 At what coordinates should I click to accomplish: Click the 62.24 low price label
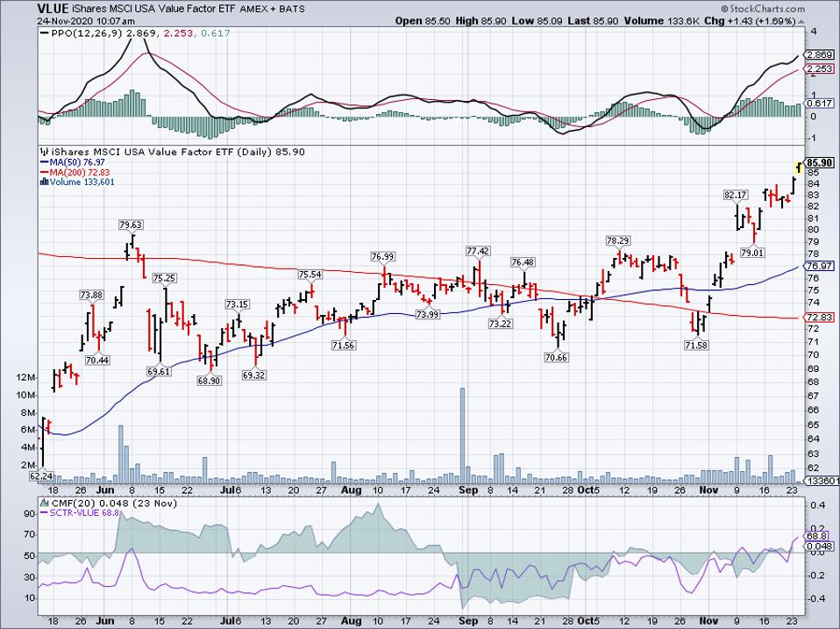(41, 475)
